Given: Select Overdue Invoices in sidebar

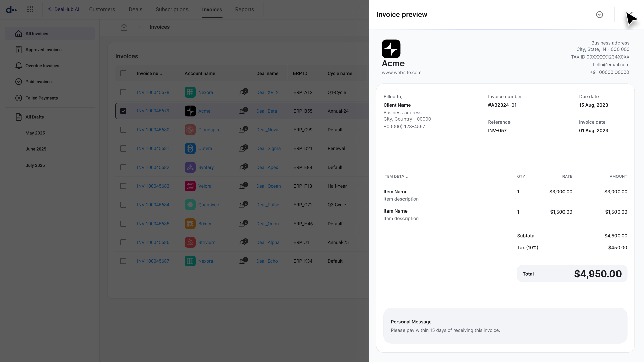Looking at the screenshot, I should point(42,66).
